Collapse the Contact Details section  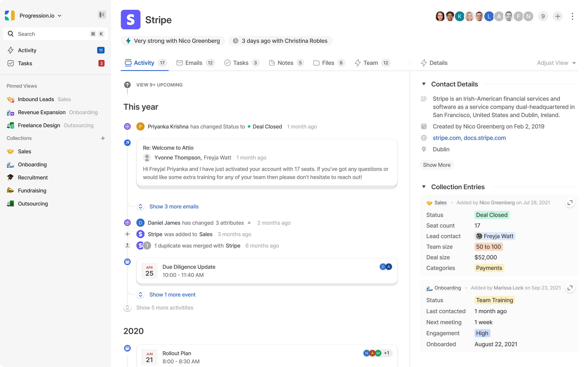[424, 84]
